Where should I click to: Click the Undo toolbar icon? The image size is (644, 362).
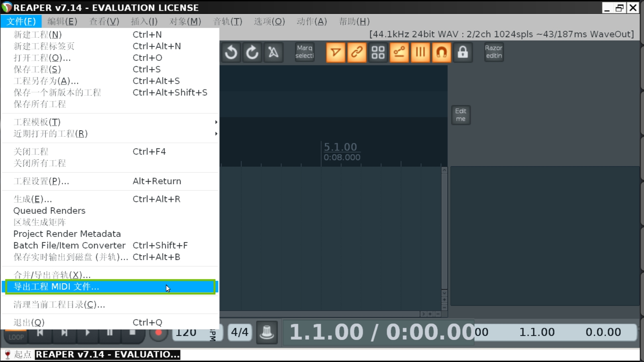pos(231,53)
